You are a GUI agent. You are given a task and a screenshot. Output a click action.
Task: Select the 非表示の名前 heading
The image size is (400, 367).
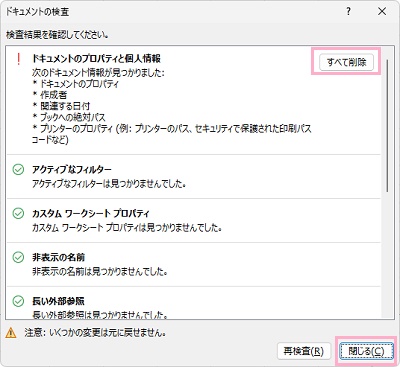[x=58, y=257]
